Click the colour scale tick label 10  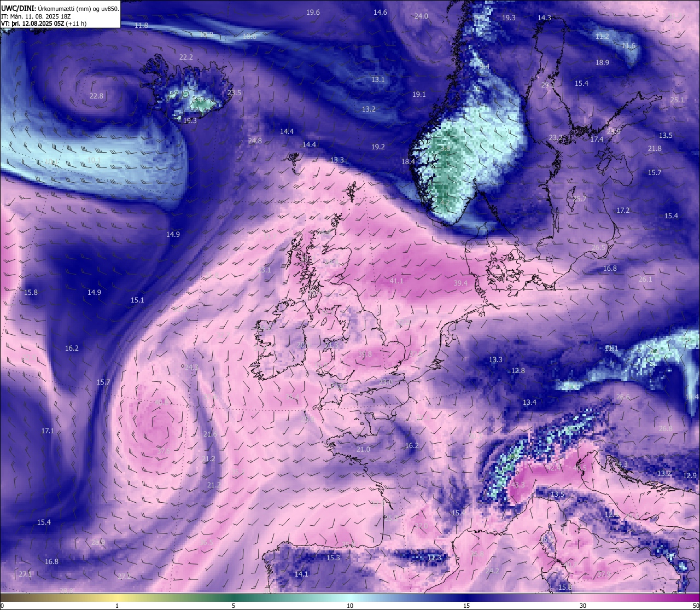(x=350, y=606)
